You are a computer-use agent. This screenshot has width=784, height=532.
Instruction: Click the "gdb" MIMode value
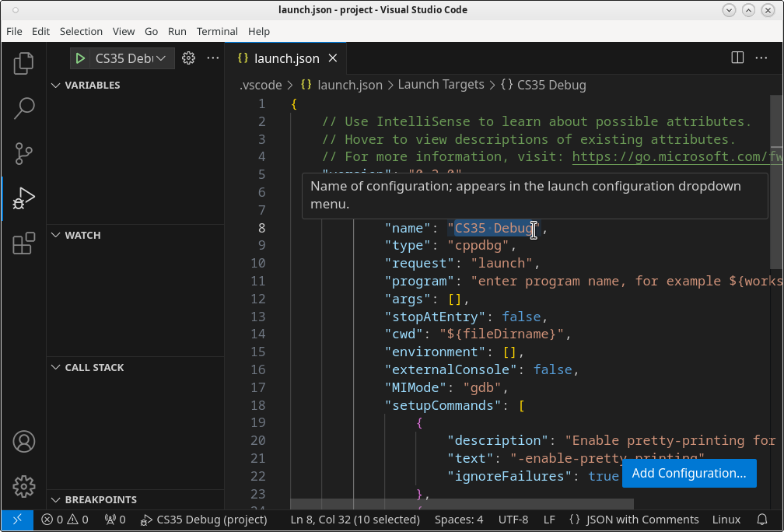coord(482,387)
